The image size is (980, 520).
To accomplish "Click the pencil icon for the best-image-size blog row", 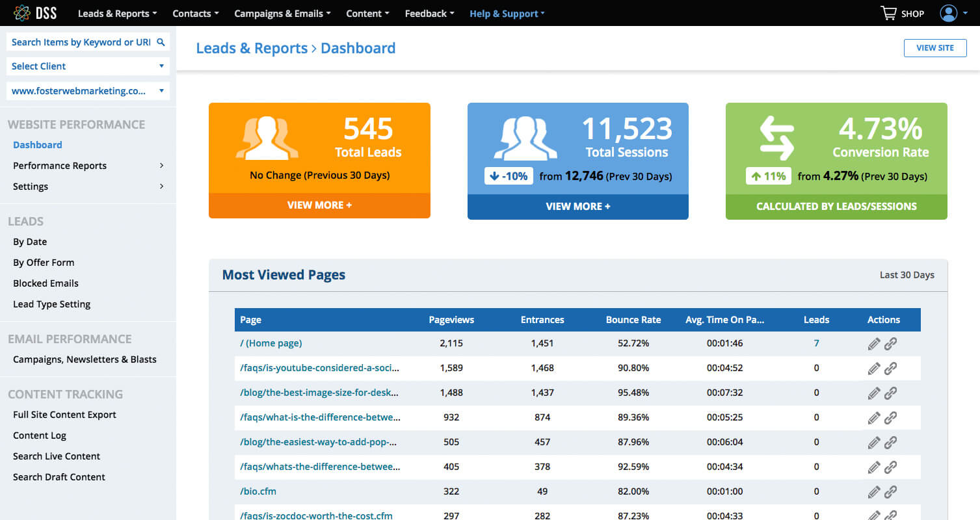I will (874, 393).
